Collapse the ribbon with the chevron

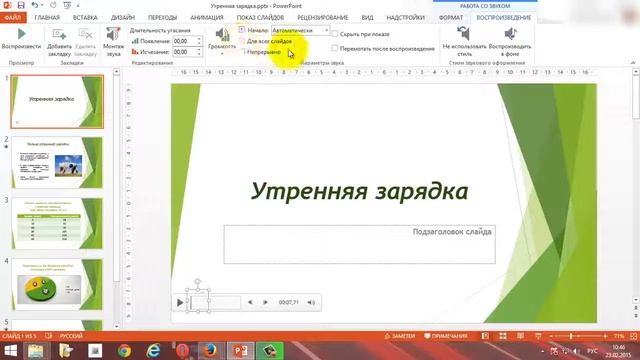(633, 63)
